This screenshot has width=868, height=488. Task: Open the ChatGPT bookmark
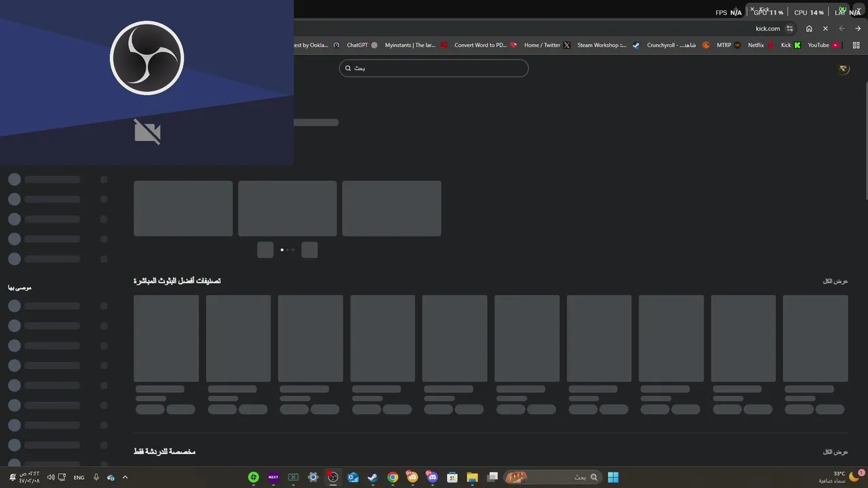362,45
